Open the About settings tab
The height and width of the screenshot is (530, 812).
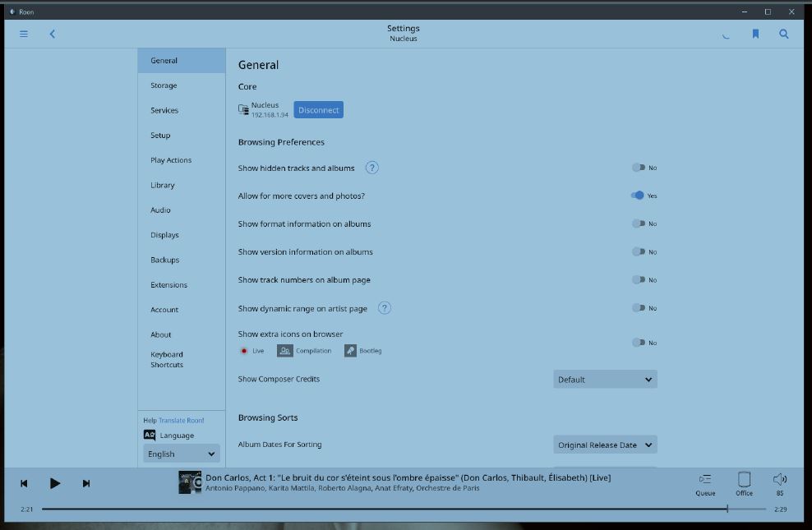(182, 334)
